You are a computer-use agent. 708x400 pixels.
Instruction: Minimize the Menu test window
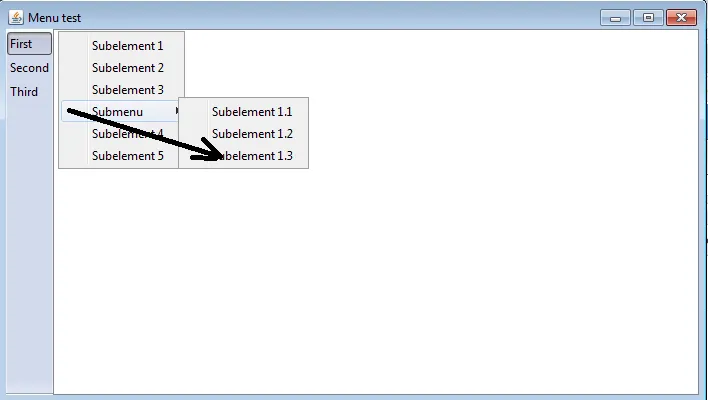pos(615,18)
